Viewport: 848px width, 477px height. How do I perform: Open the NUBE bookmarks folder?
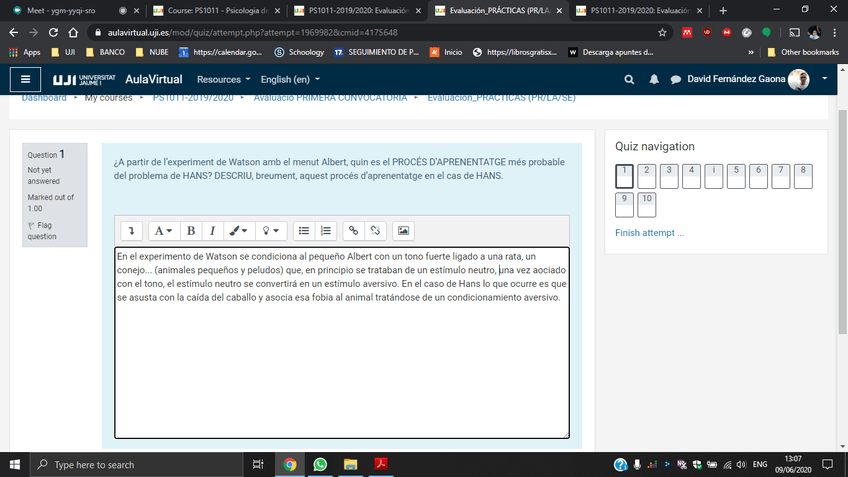pos(152,52)
